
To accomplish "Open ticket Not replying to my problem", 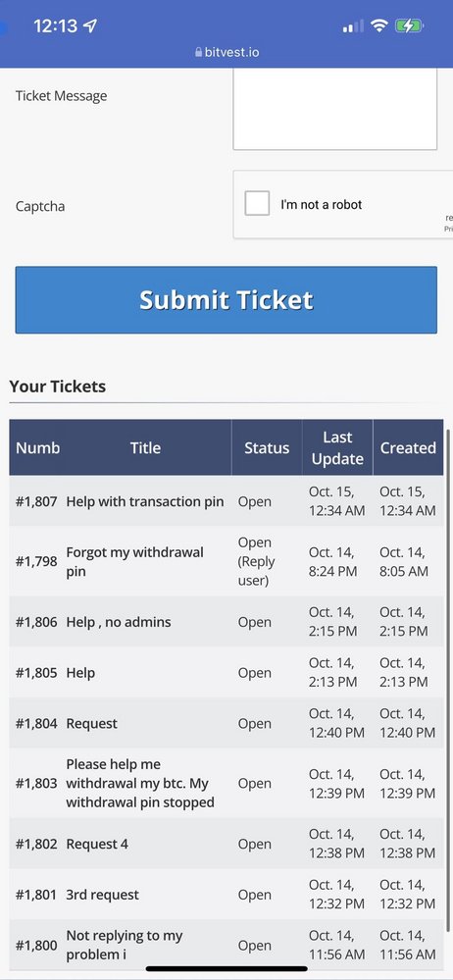I will (x=125, y=945).
